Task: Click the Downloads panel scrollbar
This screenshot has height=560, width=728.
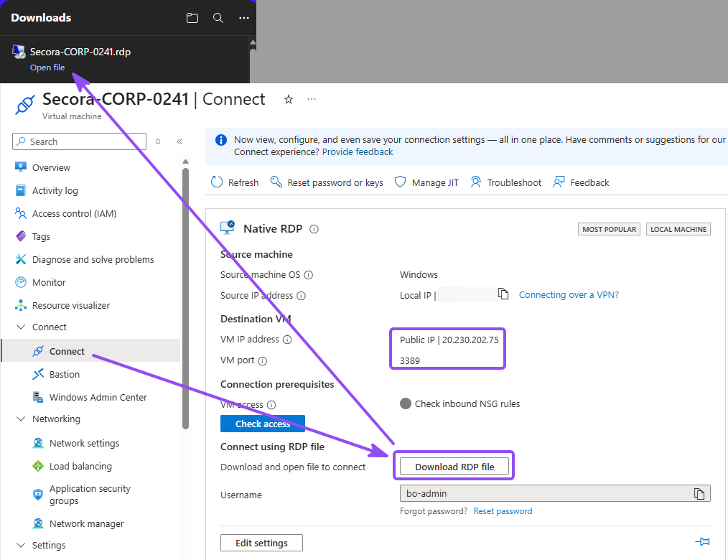Action: point(253,62)
